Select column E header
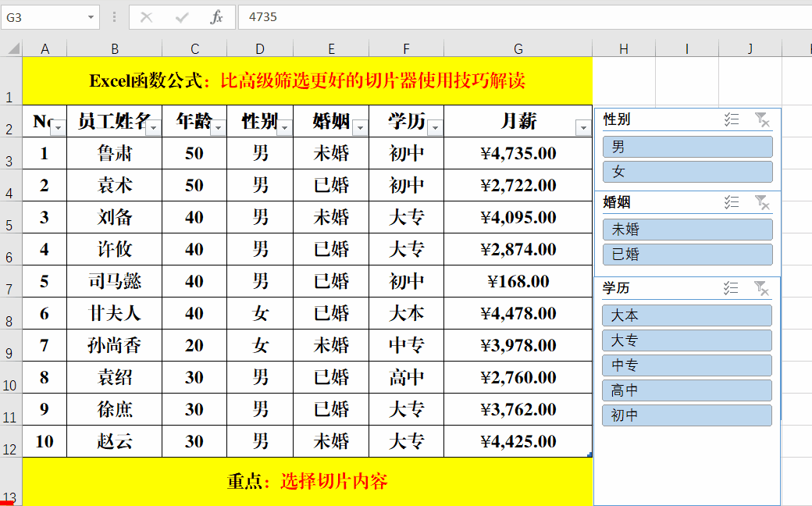Viewport: 812px width, 506px height. coord(331,48)
